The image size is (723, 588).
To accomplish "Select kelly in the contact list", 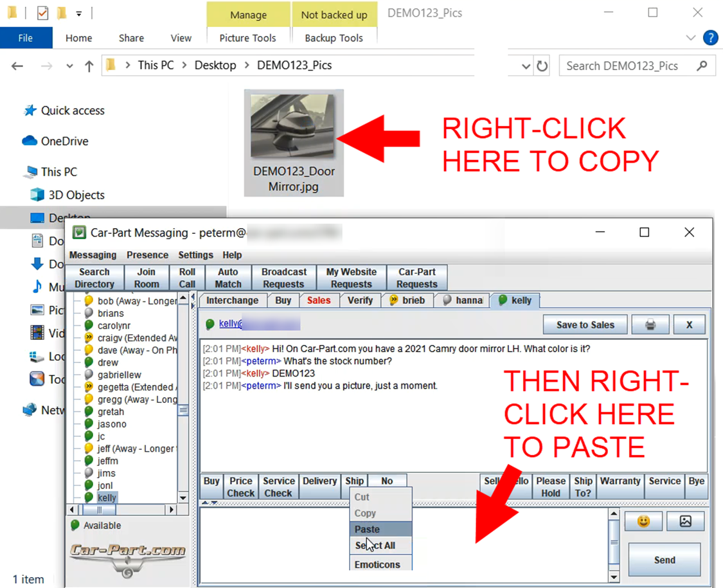I will [x=107, y=497].
